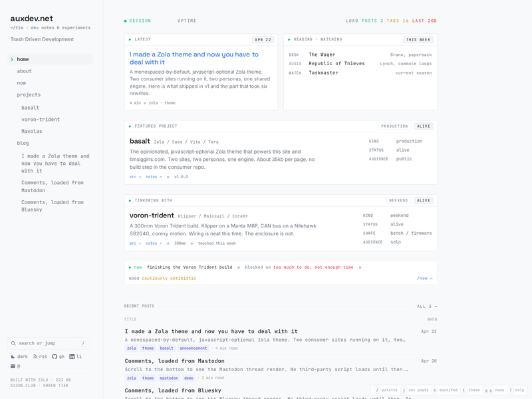Click the cautiously optimistic mood text
The width and height of the screenshot is (532, 399).
[169, 278]
